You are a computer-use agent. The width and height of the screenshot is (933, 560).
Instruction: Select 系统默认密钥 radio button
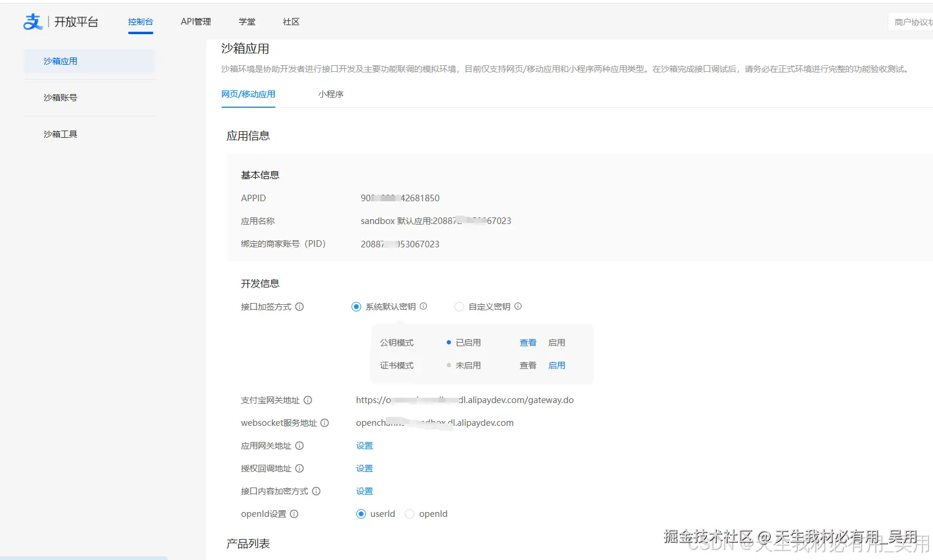click(x=356, y=307)
